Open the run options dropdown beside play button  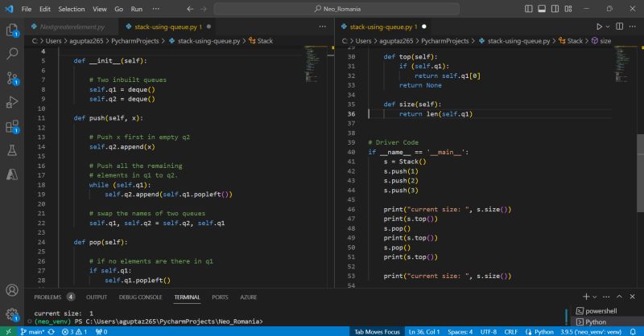609,26
